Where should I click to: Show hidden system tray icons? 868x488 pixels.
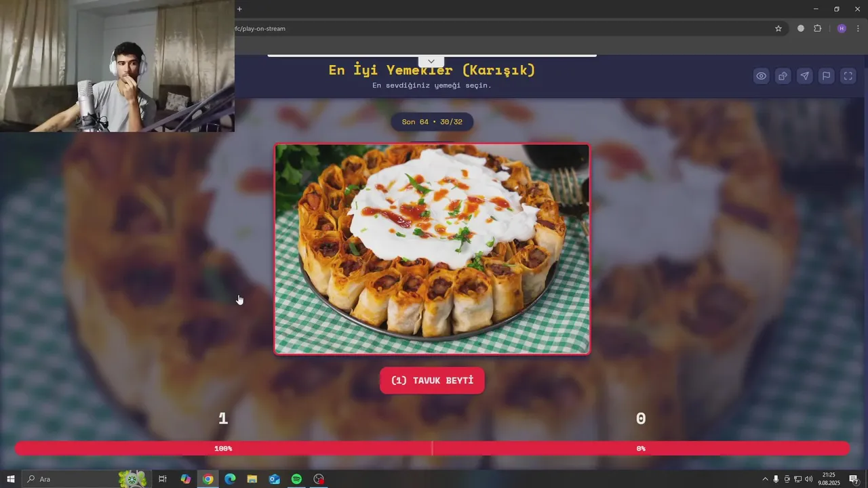click(766, 479)
